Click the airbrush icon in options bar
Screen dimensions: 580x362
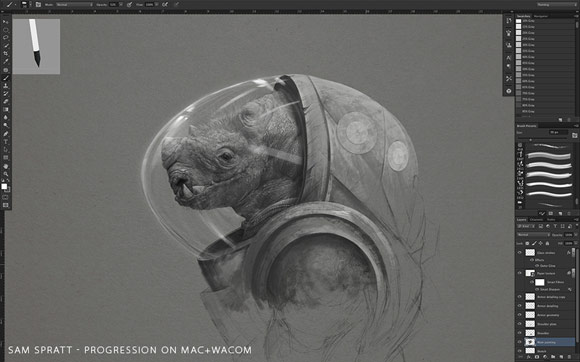pos(165,4)
